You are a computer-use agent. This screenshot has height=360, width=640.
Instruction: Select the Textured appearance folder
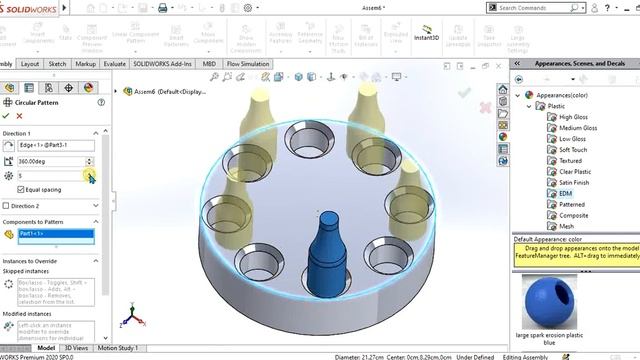[570, 161]
